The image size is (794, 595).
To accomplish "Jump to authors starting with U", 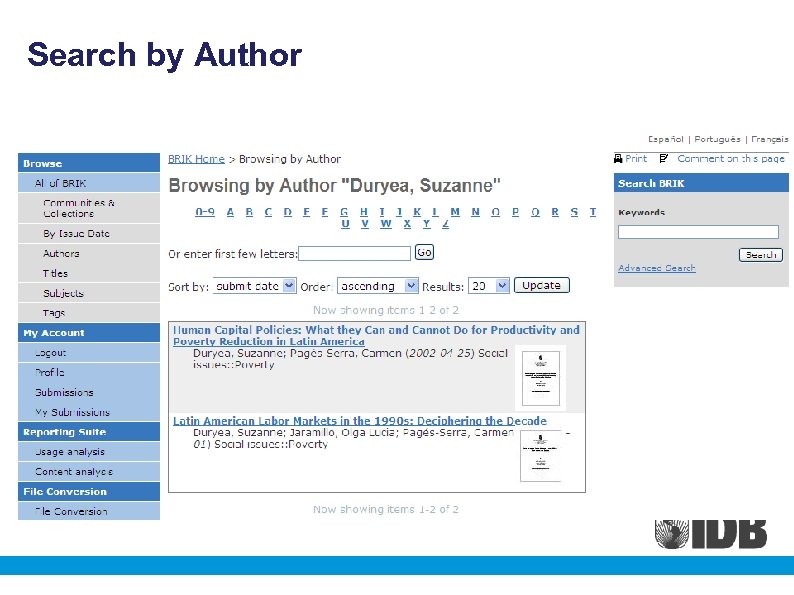I will pos(345,224).
